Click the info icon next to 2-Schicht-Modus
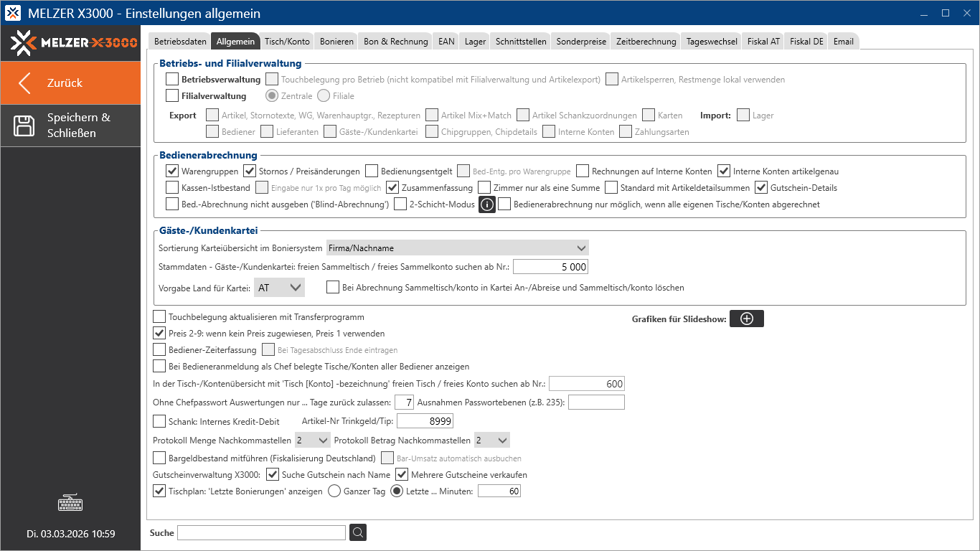Image resolution: width=980 pixels, height=551 pixels. point(487,204)
